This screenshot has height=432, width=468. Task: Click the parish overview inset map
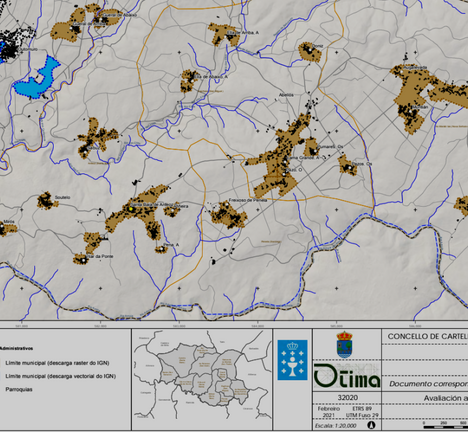click(x=202, y=379)
